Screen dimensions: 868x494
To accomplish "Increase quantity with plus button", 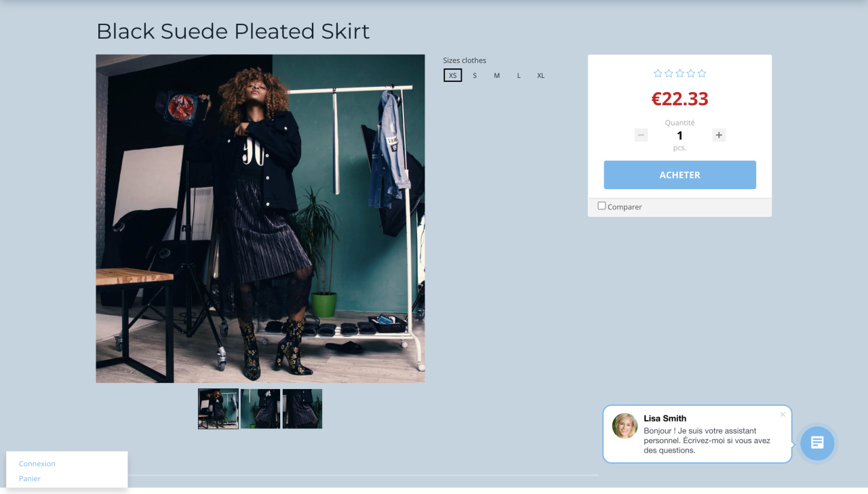I will tap(719, 135).
